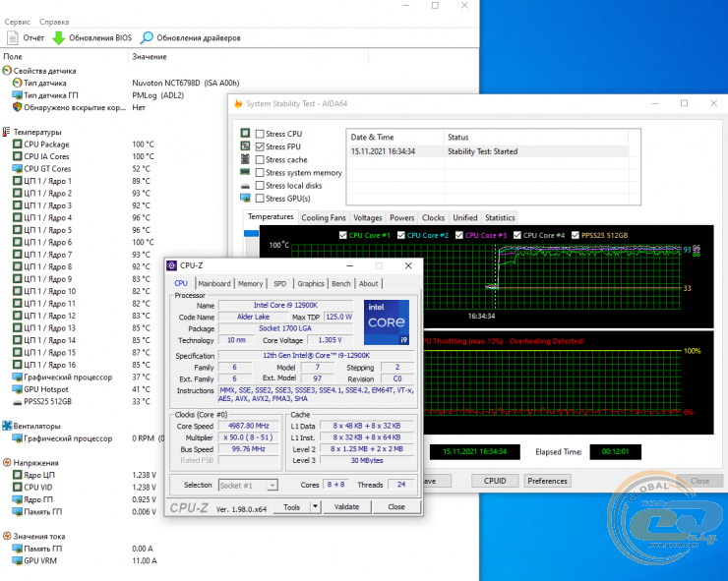Image resolution: width=728 pixels, height=581 pixels.
Task: Switch to the Statistics tab
Action: [x=500, y=217]
